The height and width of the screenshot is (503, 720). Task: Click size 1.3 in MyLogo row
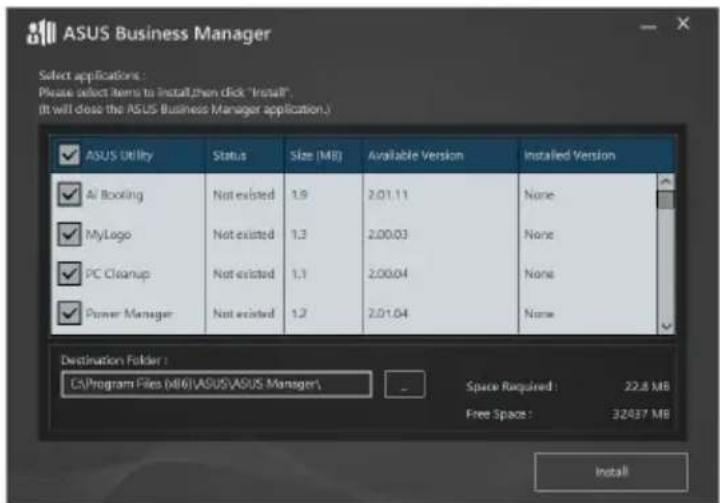point(299,234)
